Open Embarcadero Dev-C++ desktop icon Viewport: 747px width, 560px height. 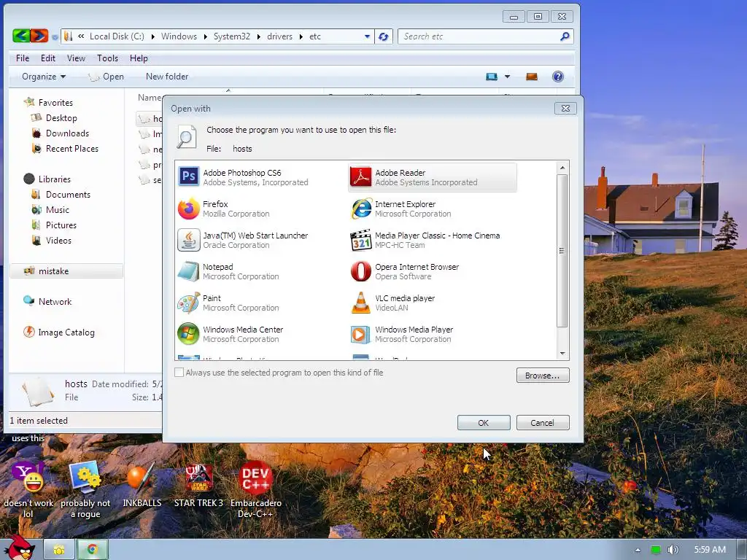[256, 491]
